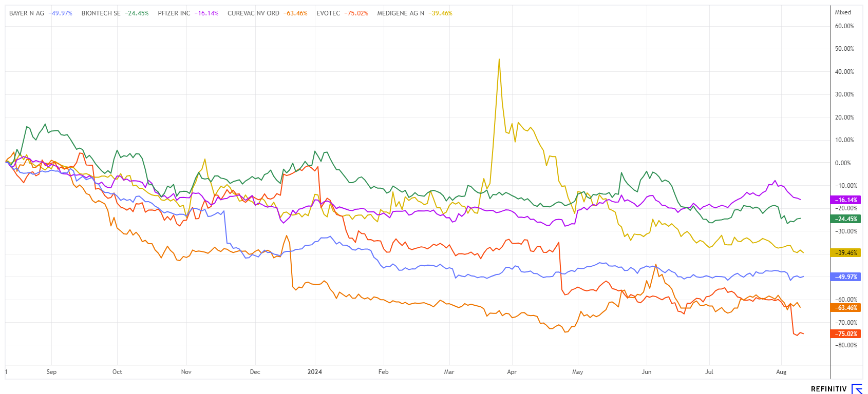Click the EVOTEC legend label
This screenshot has height=394, width=868.
[328, 13]
